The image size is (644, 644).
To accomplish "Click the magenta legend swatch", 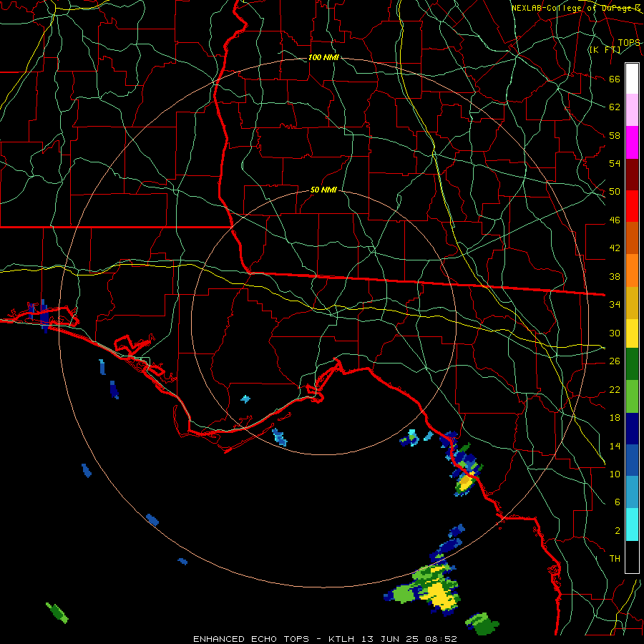I will click(632, 142).
